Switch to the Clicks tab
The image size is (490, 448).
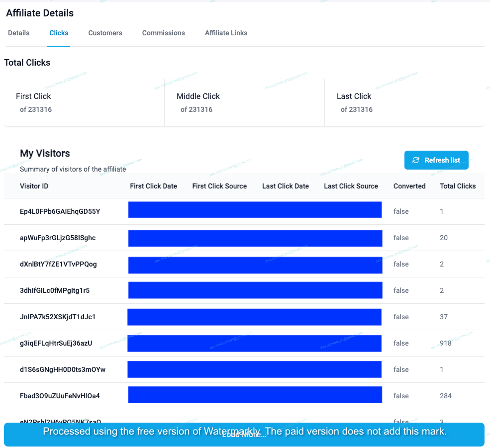tap(59, 33)
